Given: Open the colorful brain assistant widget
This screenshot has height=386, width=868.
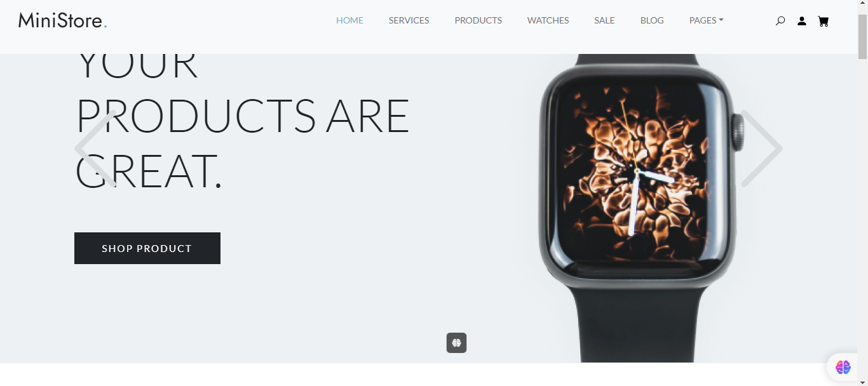Looking at the screenshot, I should point(843,367).
